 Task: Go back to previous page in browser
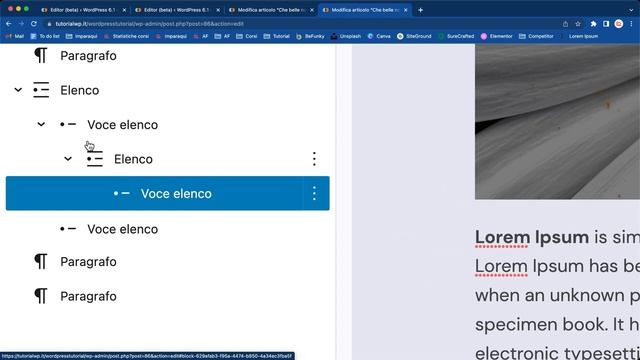[9, 24]
